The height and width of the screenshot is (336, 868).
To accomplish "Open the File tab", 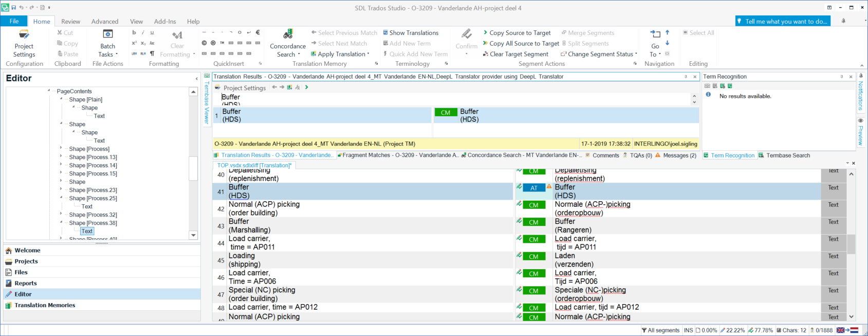I will click(14, 21).
